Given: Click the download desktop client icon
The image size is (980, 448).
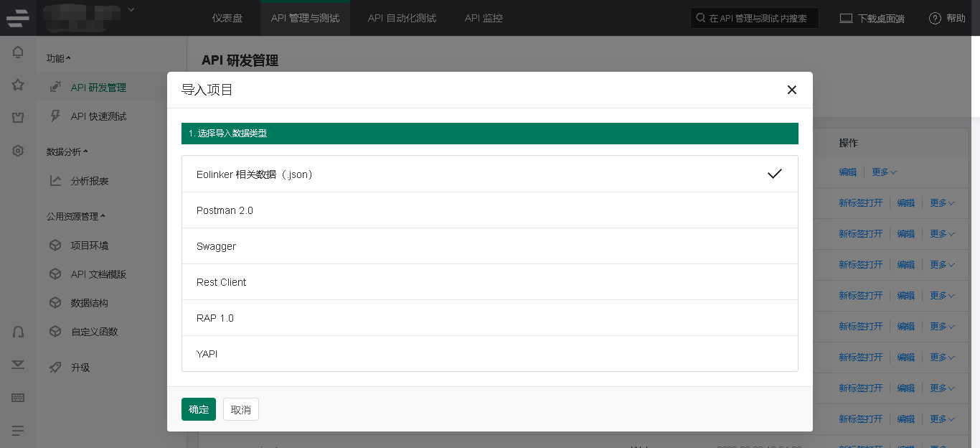Looking at the screenshot, I should (x=846, y=18).
